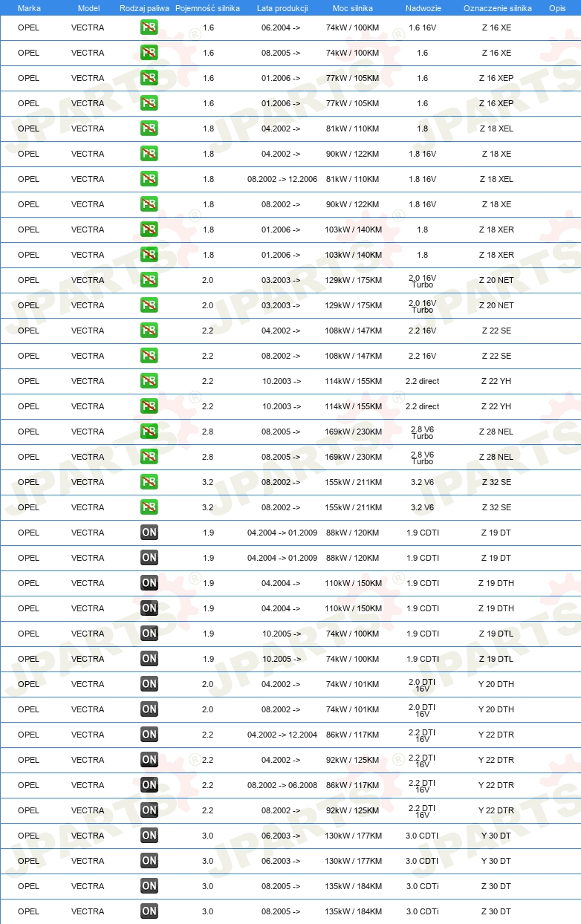Click ON diesel icon in 08.2002 Y 20 DTH row

click(149, 709)
